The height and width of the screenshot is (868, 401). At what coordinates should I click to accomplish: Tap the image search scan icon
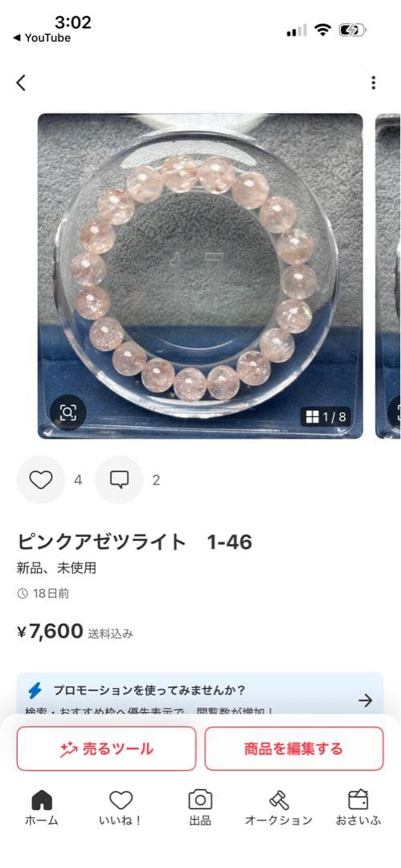(68, 412)
